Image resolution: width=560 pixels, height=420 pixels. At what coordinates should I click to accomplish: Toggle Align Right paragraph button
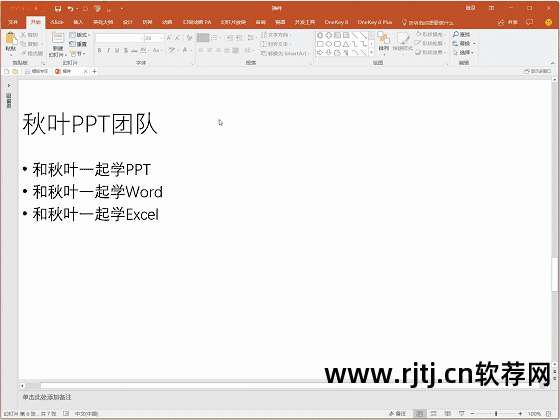218,51
